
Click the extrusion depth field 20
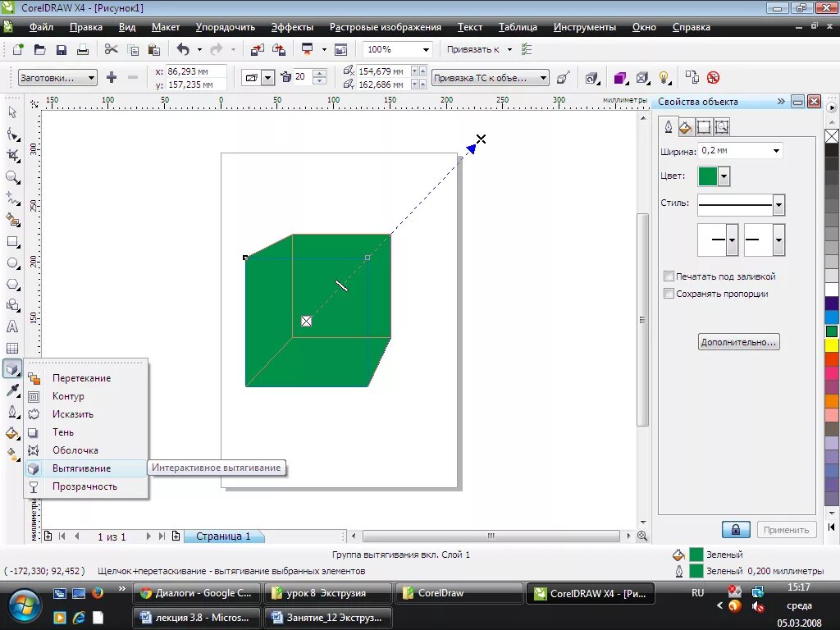[302, 77]
